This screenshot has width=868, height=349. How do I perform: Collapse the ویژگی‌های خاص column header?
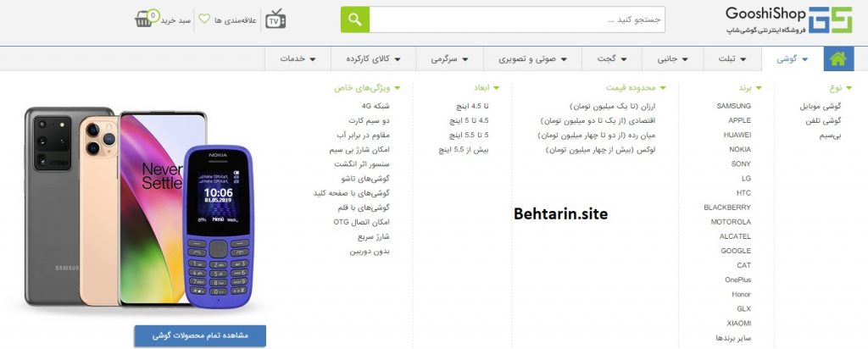(366, 88)
